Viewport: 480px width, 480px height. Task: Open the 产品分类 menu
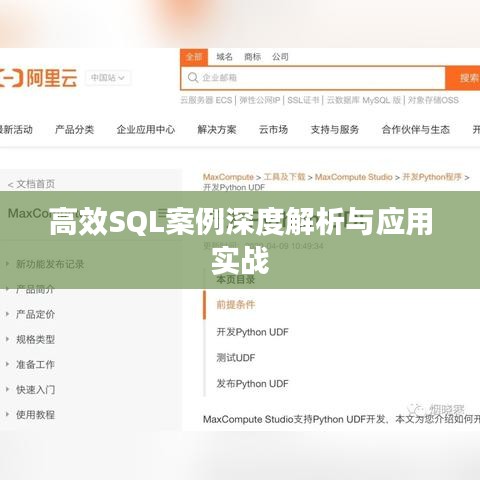[x=75, y=129]
